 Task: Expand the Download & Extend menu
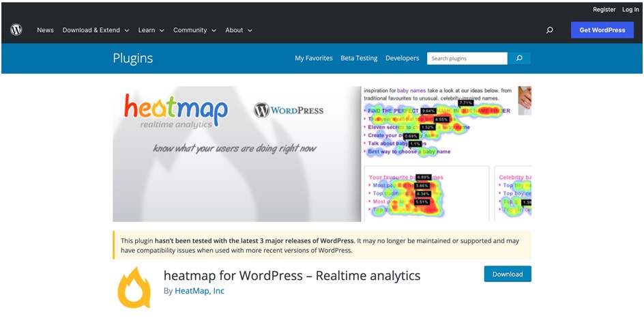[x=96, y=30]
